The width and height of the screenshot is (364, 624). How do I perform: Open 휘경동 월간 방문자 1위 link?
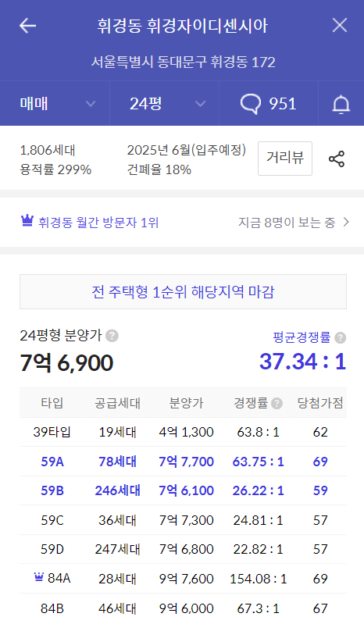pos(98,222)
